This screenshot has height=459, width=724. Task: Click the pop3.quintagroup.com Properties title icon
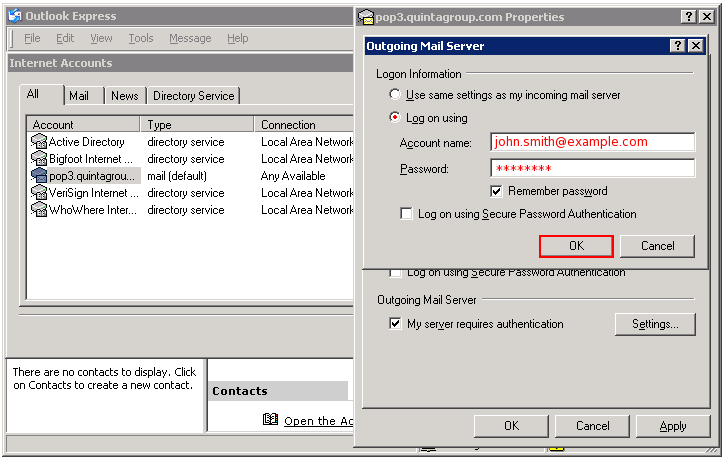pos(366,17)
